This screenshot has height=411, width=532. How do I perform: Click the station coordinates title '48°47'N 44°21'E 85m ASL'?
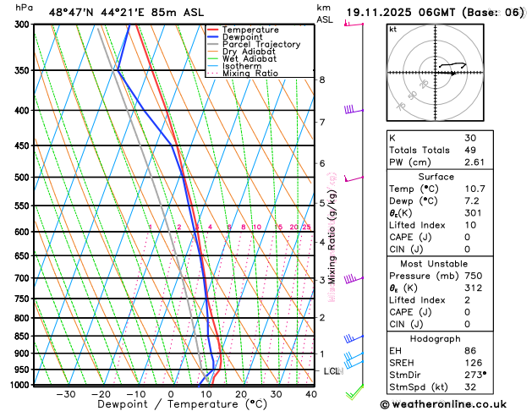coord(126,13)
